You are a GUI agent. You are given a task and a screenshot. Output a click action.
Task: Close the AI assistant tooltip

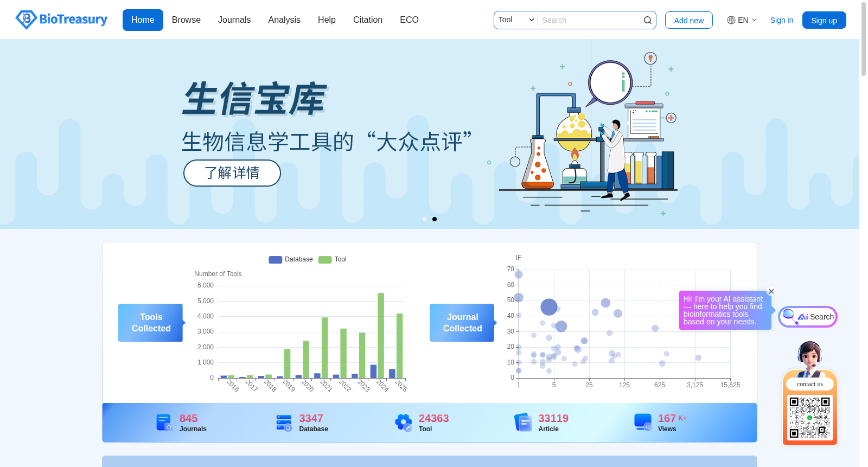[771, 291]
